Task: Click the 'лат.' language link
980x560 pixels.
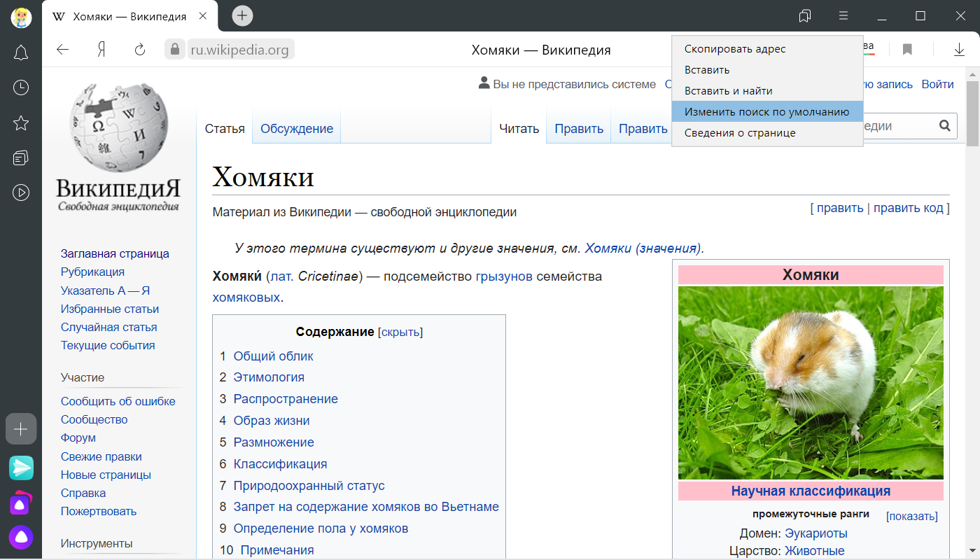Action: click(281, 276)
